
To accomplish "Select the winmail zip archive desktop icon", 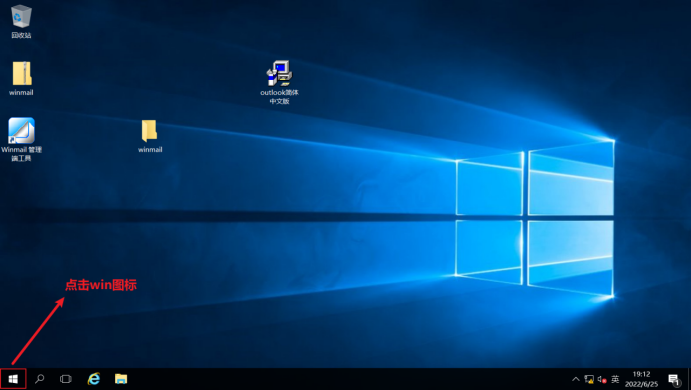I will pyautogui.click(x=21, y=78).
